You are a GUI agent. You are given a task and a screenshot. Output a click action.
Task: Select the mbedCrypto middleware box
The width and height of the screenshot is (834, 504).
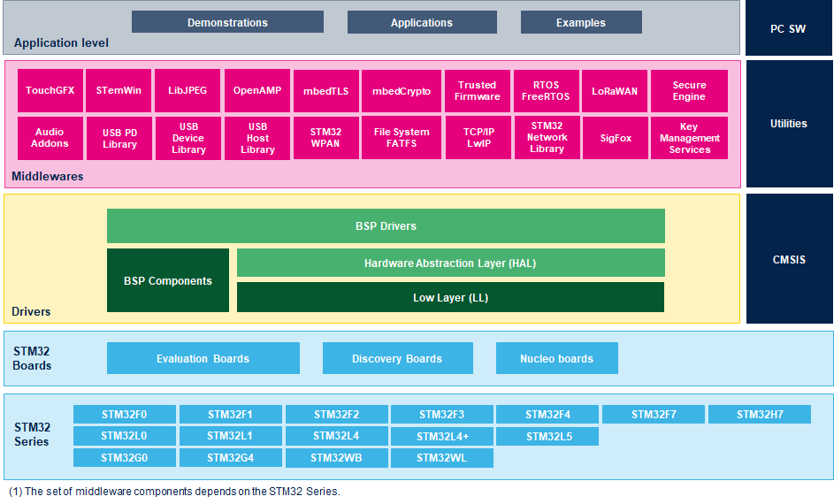point(402,91)
